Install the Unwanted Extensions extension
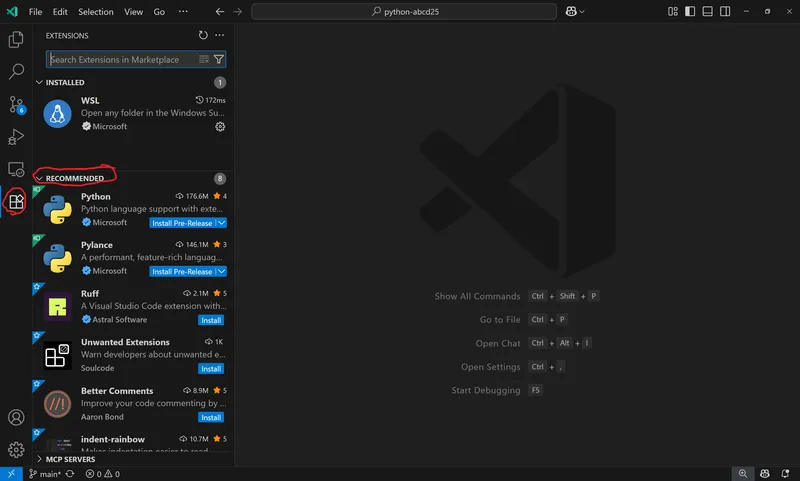Image resolution: width=800 pixels, height=481 pixels. click(211, 369)
